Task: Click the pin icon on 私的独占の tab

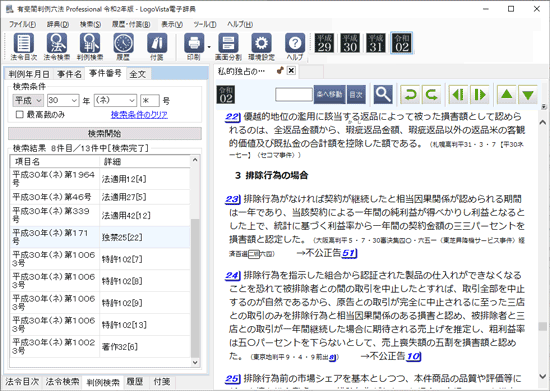Action: point(280,70)
